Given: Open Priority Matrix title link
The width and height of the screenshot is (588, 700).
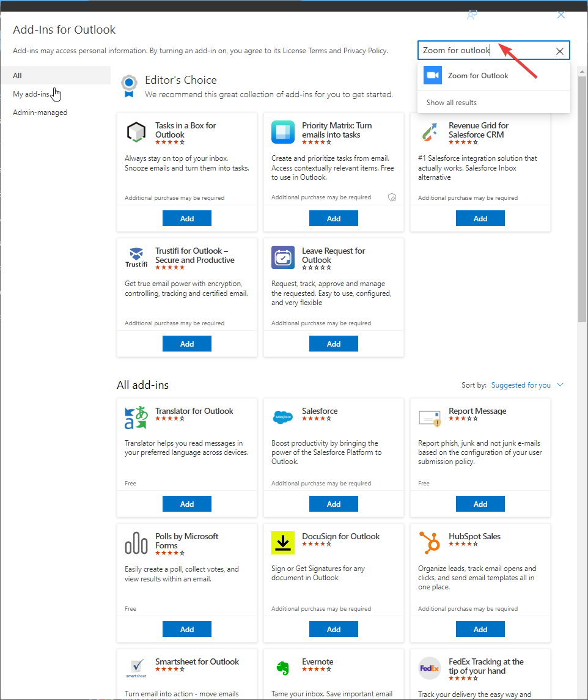Looking at the screenshot, I should [x=337, y=130].
